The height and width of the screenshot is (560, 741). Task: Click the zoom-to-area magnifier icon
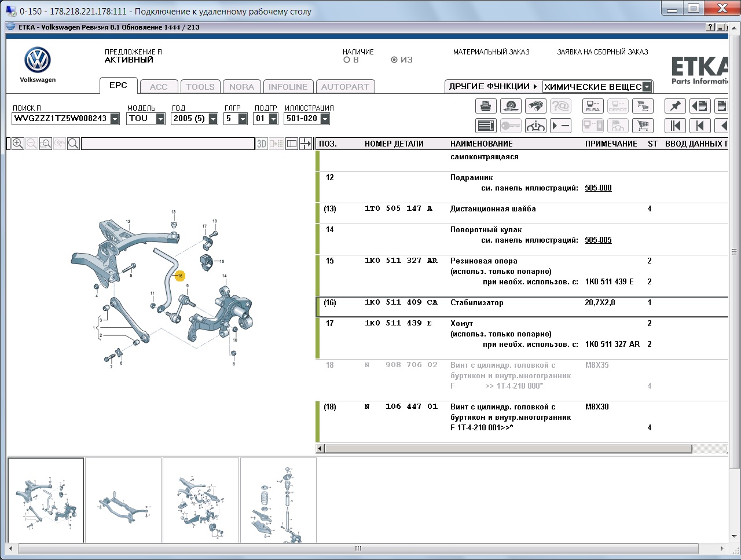click(46, 144)
